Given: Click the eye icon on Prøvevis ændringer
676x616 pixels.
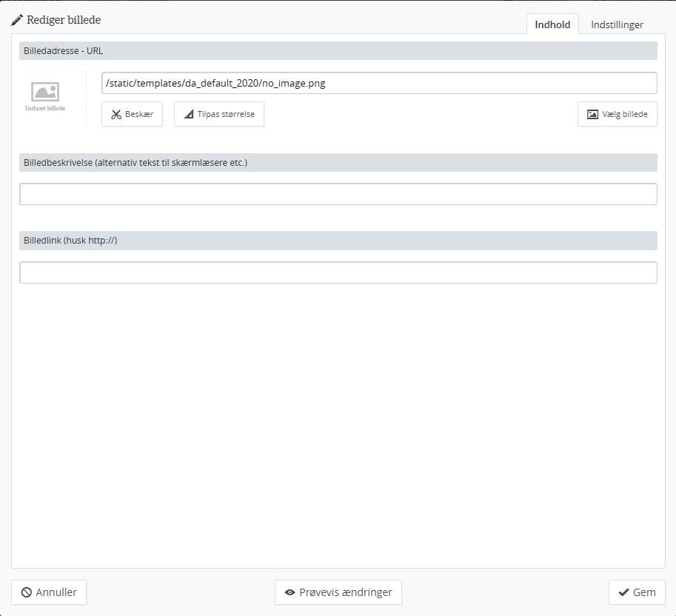Looking at the screenshot, I should tap(290, 592).
